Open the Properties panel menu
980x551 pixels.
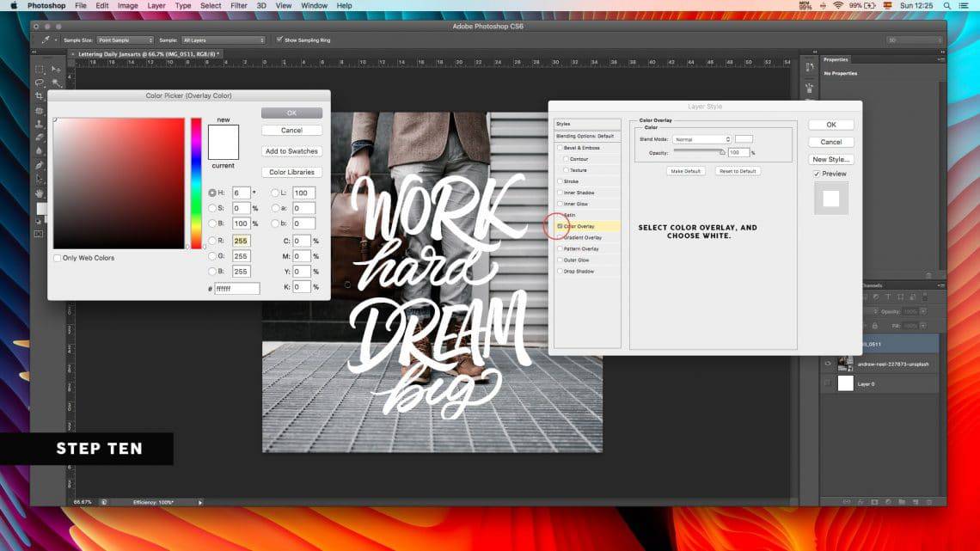(x=940, y=59)
